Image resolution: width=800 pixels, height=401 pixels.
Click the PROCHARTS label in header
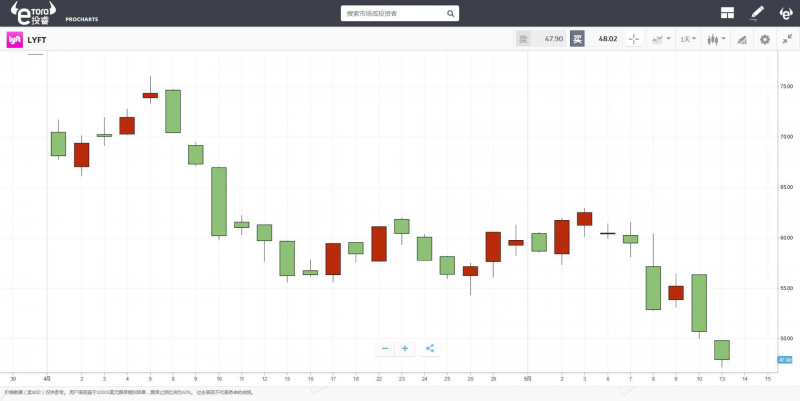pyautogui.click(x=81, y=19)
